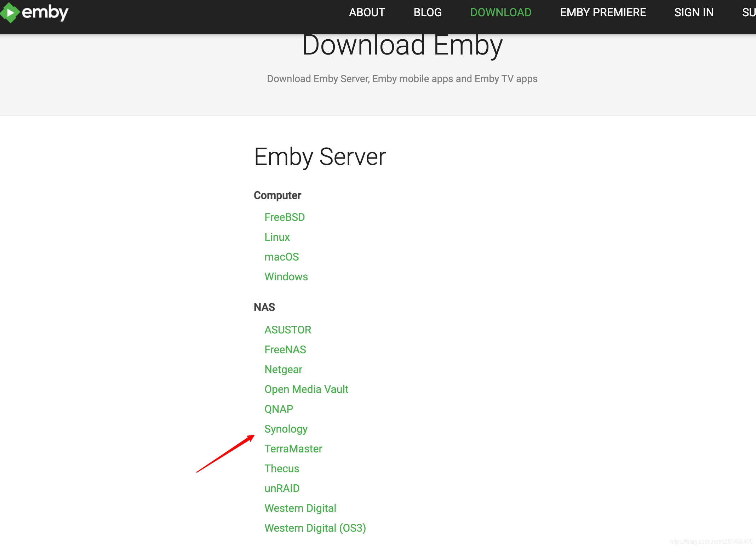This screenshot has height=548, width=756.
Task: Select the DOWNLOAD nav item
Action: [500, 13]
